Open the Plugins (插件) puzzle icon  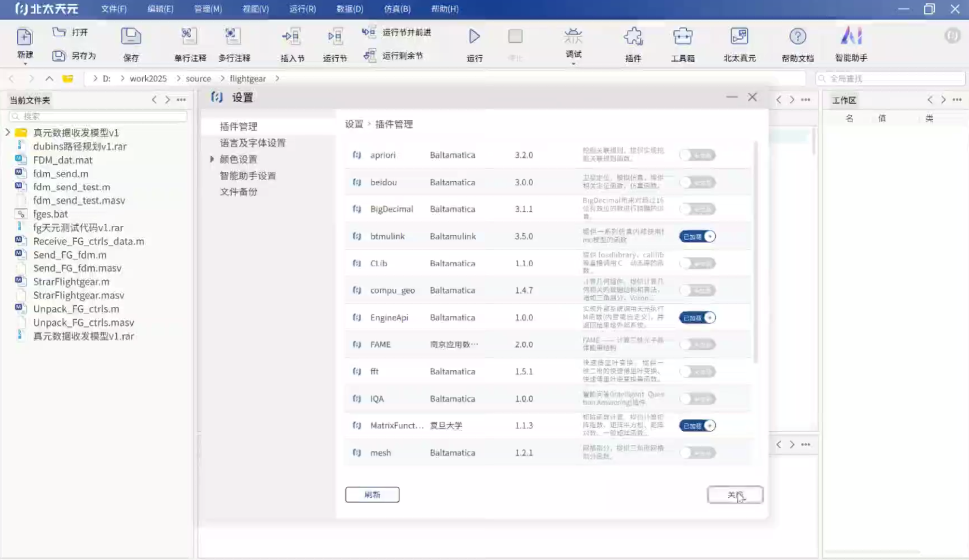(x=633, y=37)
